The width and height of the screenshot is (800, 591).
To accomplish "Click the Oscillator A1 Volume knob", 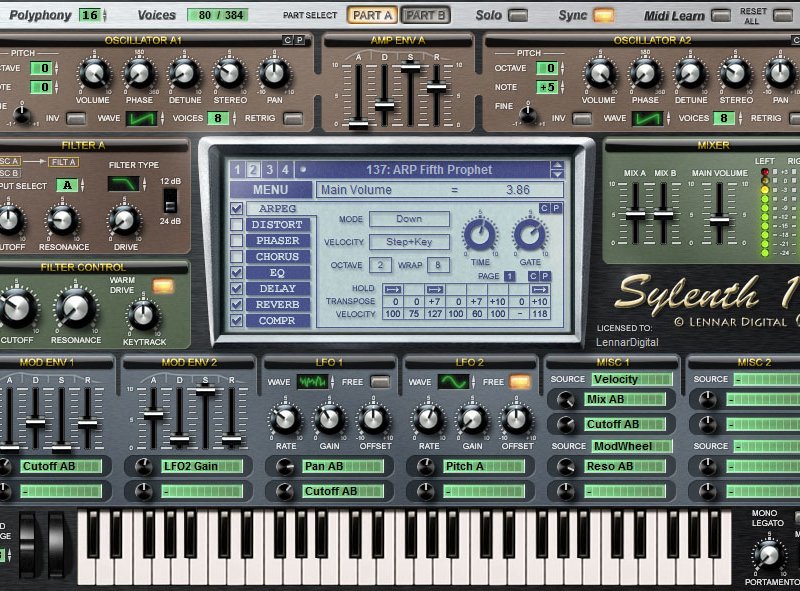I will point(94,73).
